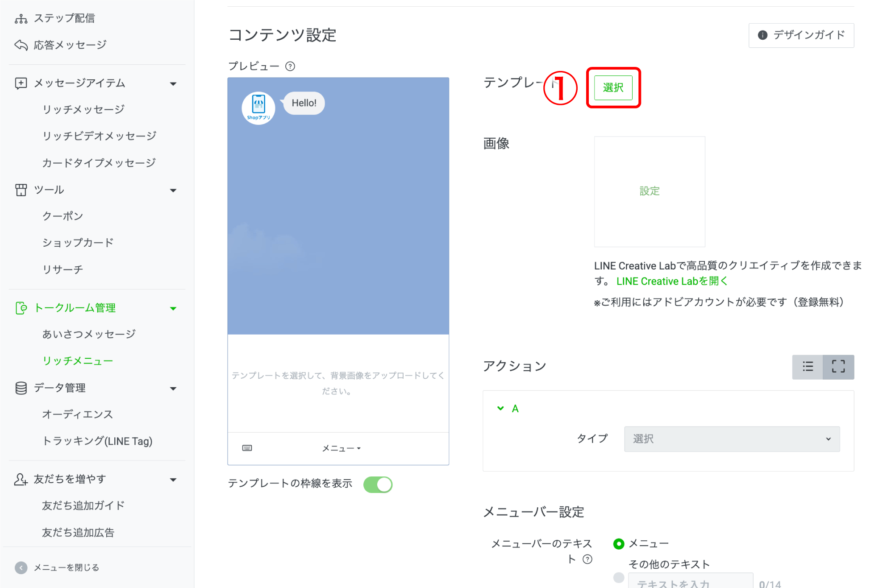Image resolution: width=883 pixels, height=588 pixels.
Task: Click the keyboard icon in the preview bar
Action: pyautogui.click(x=247, y=447)
